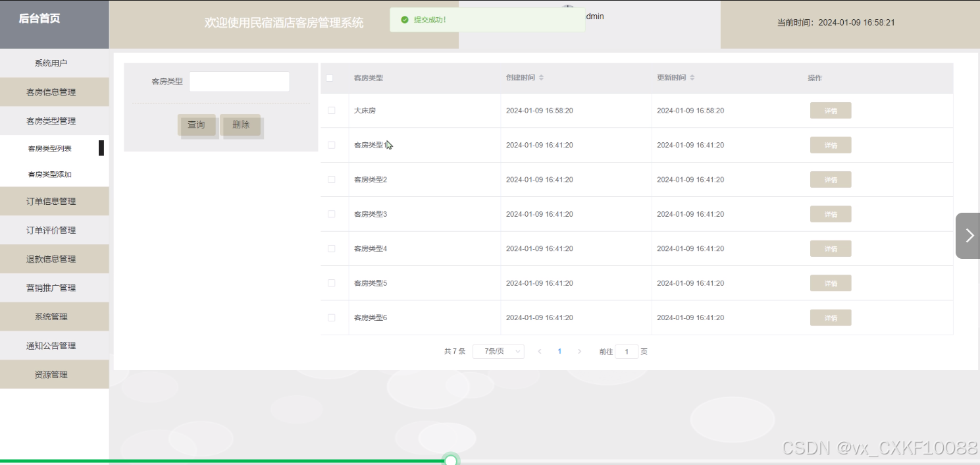Click the 大床房 cell text
The width and height of the screenshot is (980, 465).
tap(365, 111)
